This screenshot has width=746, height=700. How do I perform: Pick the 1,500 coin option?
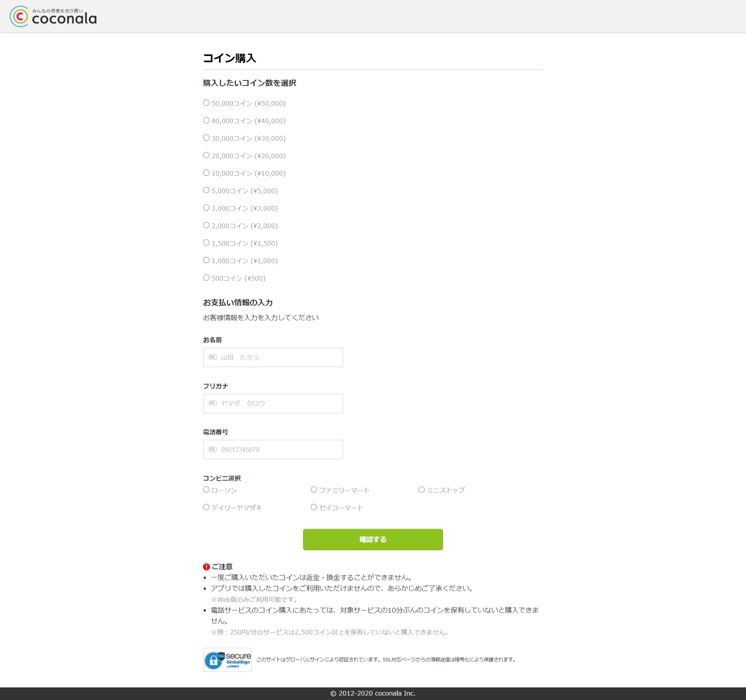pos(206,243)
